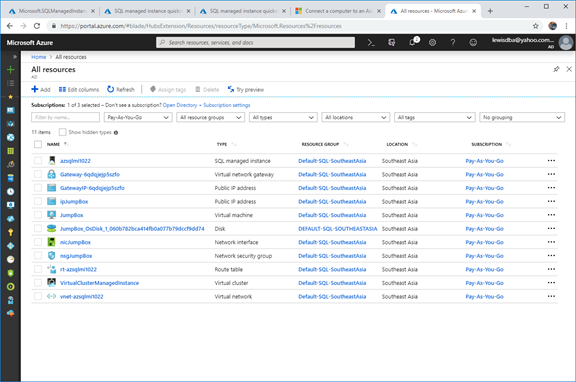The image size is (576, 382).
Task: Open the No grouping dropdown
Action: tap(522, 117)
